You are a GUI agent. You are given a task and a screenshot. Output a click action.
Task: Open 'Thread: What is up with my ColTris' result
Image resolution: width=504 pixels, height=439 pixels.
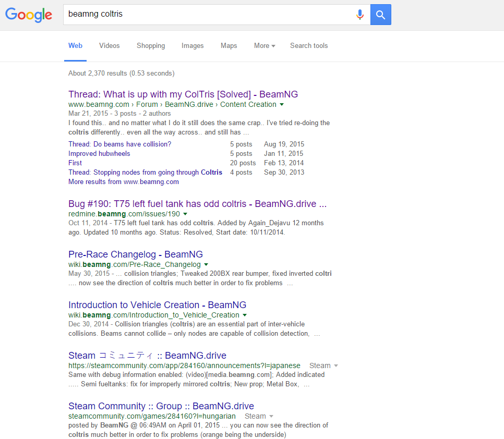click(183, 94)
